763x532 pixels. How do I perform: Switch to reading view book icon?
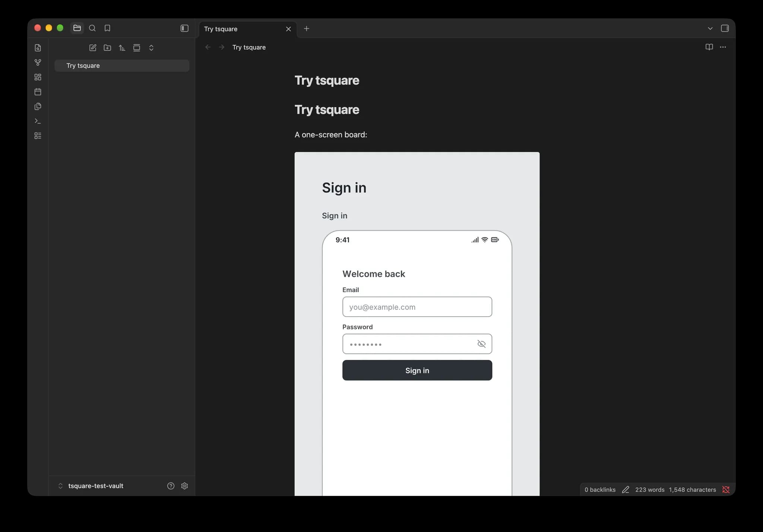(x=709, y=47)
